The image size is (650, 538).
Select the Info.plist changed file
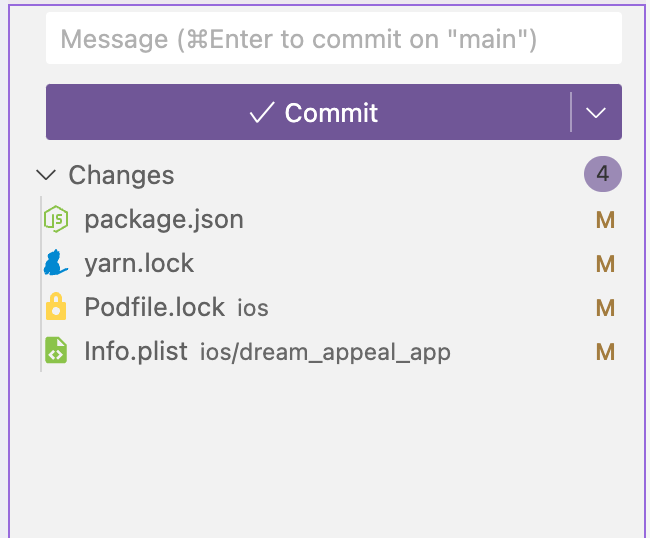click(136, 351)
